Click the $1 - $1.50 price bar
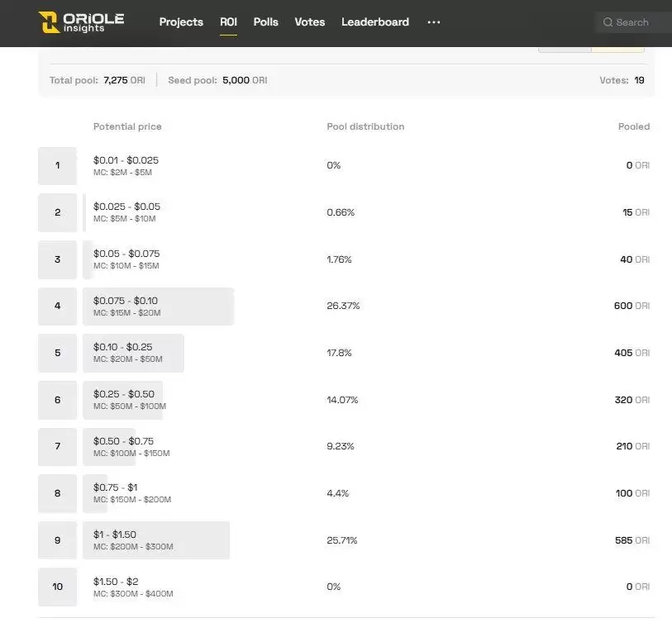 (x=155, y=540)
